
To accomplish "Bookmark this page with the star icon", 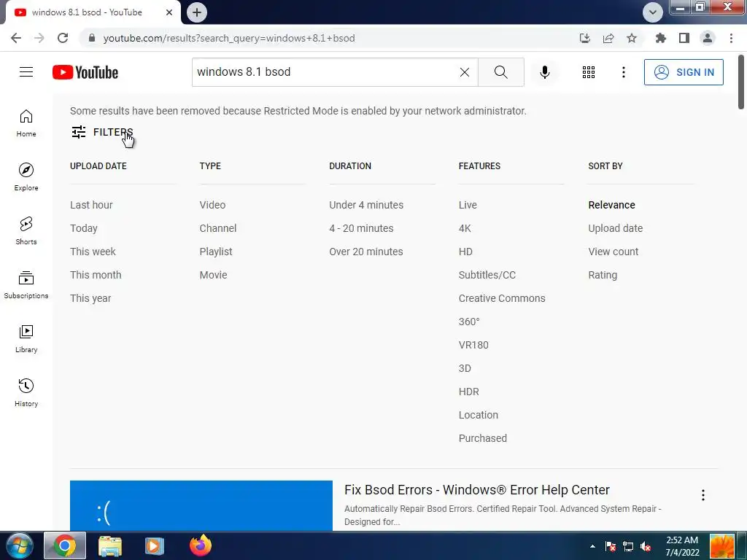I will pyautogui.click(x=632, y=38).
